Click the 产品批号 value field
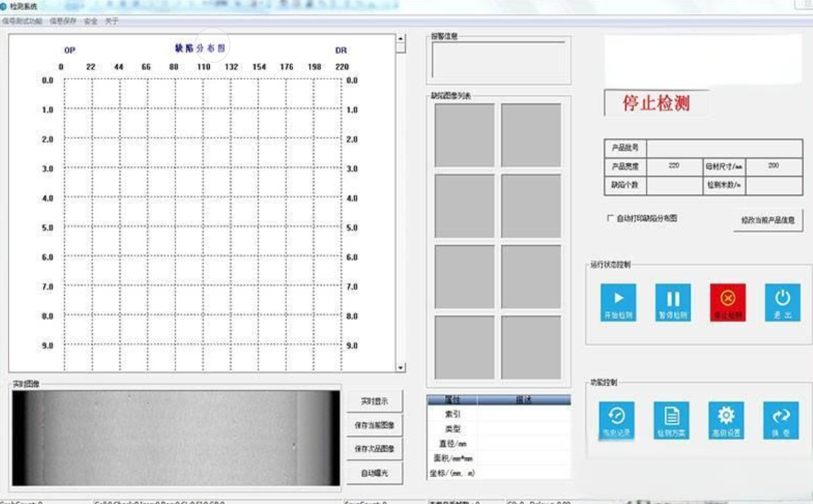Screen dimensions: 813x504 pyautogui.click(x=724, y=148)
